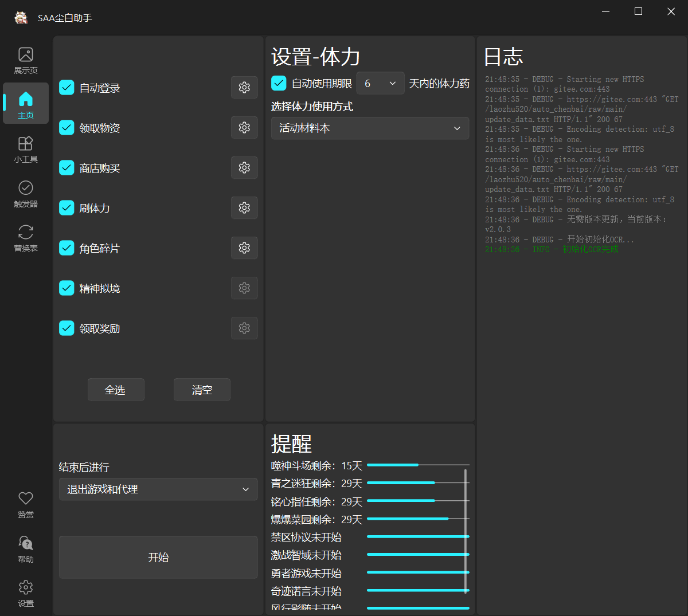This screenshot has height=616, width=688.
Task: Click the 奇迹诺言未开始 reminder text
Action: point(306,591)
